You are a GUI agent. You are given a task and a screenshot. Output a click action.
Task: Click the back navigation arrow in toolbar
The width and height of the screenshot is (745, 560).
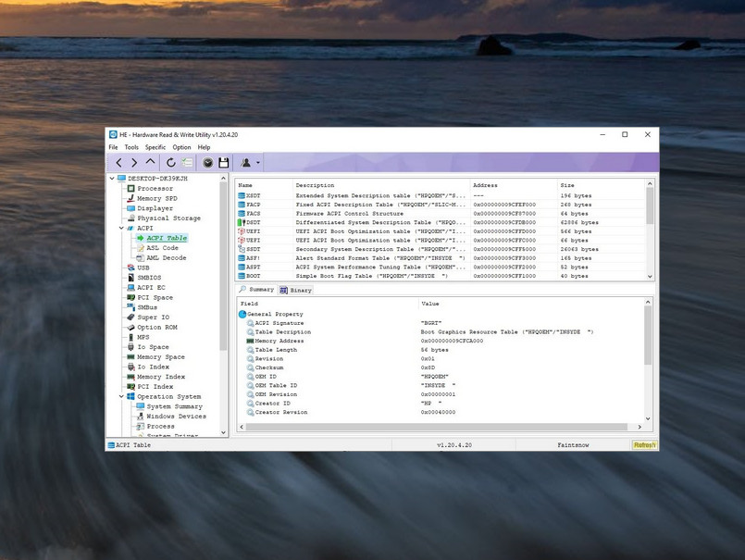click(x=118, y=163)
